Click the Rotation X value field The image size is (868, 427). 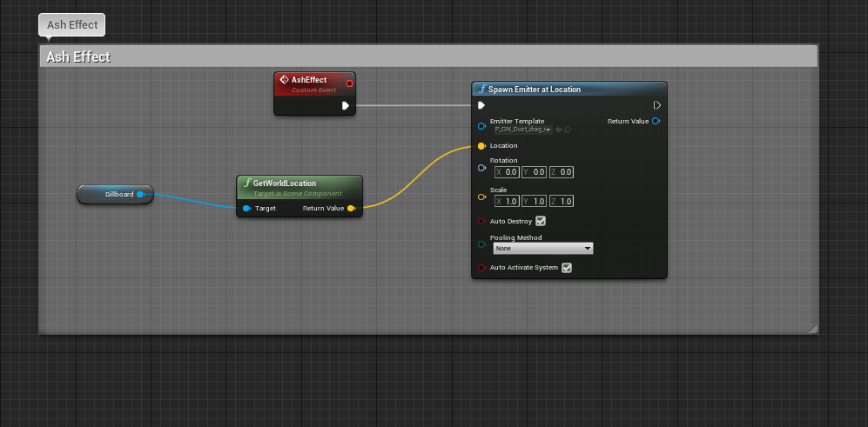[x=507, y=172]
